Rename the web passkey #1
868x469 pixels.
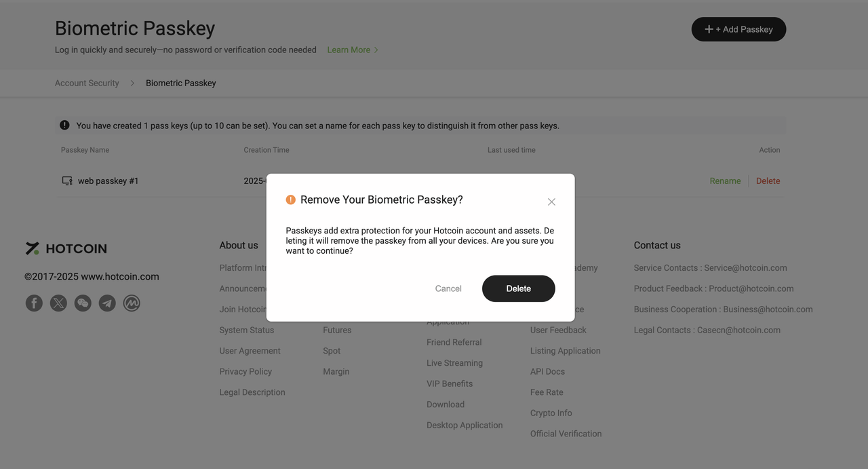[x=725, y=181]
